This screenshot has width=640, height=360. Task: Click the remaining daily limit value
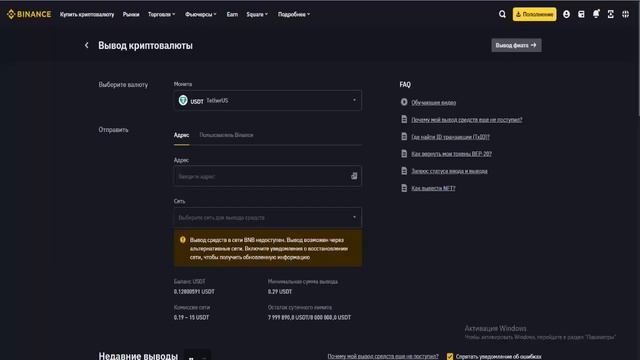(309, 317)
